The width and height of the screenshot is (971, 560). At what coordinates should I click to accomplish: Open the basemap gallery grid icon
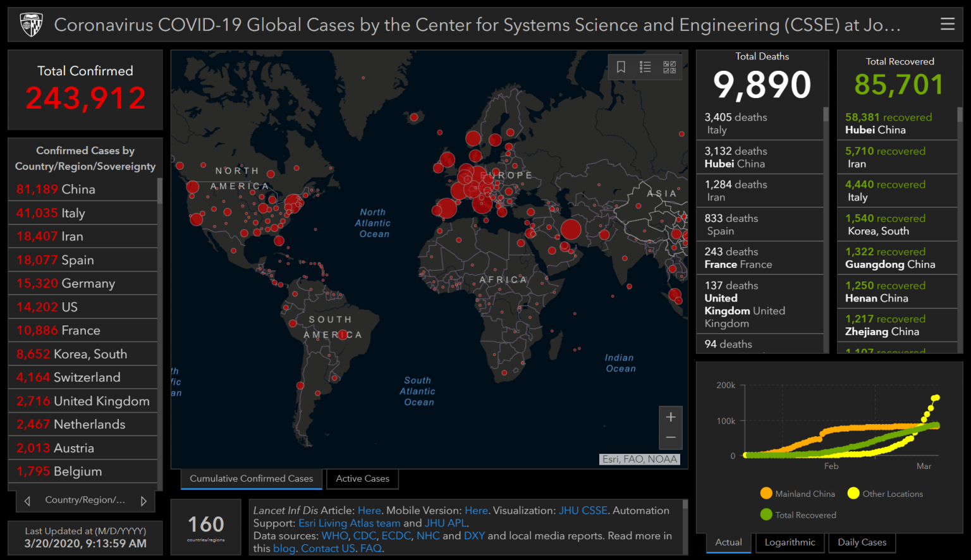click(669, 67)
